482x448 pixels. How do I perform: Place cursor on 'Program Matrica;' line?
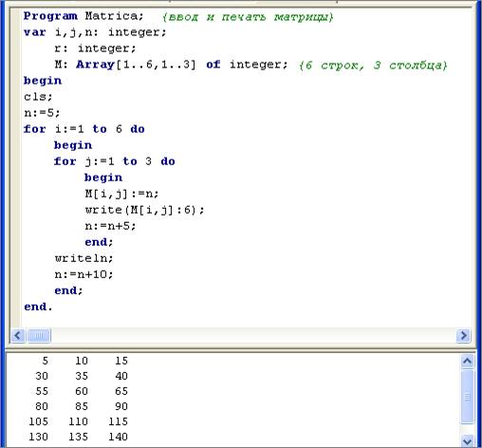pyautogui.click(x=83, y=16)
